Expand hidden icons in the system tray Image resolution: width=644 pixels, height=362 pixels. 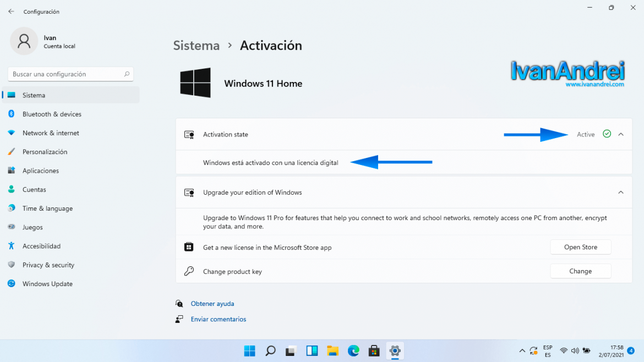click(522, 350)
